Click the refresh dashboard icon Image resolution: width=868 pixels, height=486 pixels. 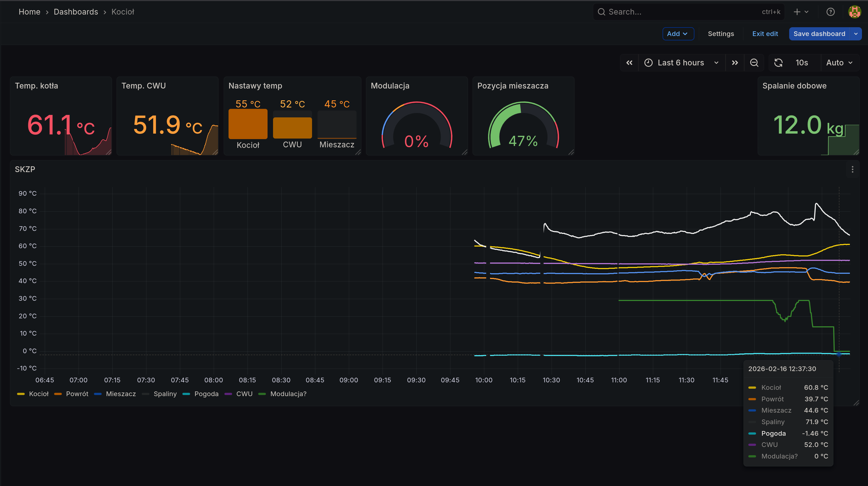778,63
